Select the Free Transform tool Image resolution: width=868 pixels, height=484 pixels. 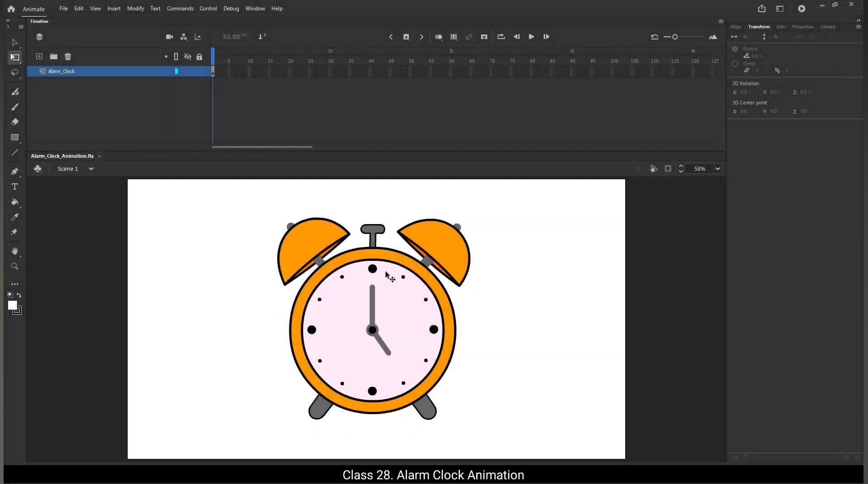pos(15,57)
